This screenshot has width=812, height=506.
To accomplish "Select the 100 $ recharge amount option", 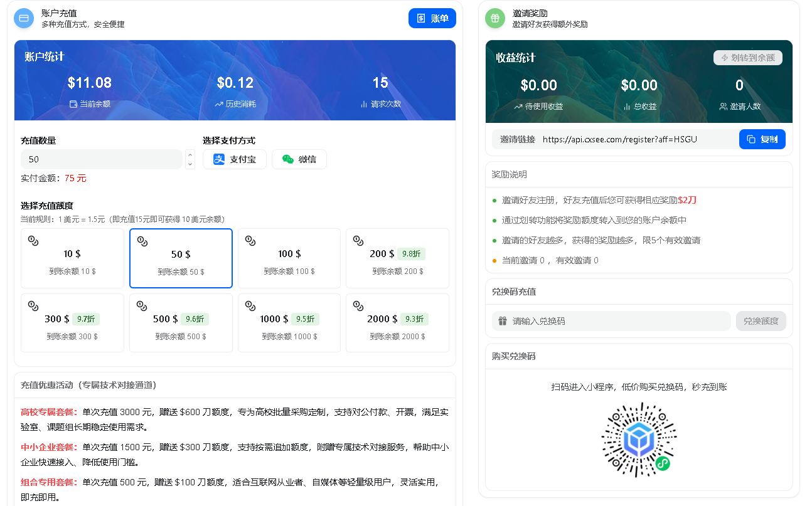I will tap(289, 258).
